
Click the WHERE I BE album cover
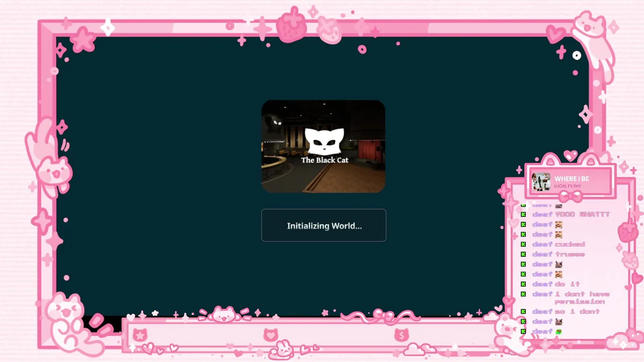click(541, 182)
